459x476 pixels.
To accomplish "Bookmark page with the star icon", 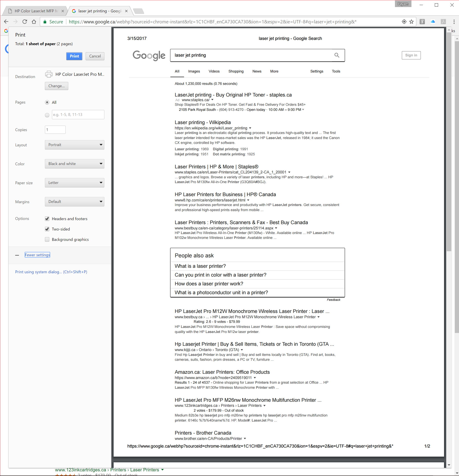I will tap(411, 22).
